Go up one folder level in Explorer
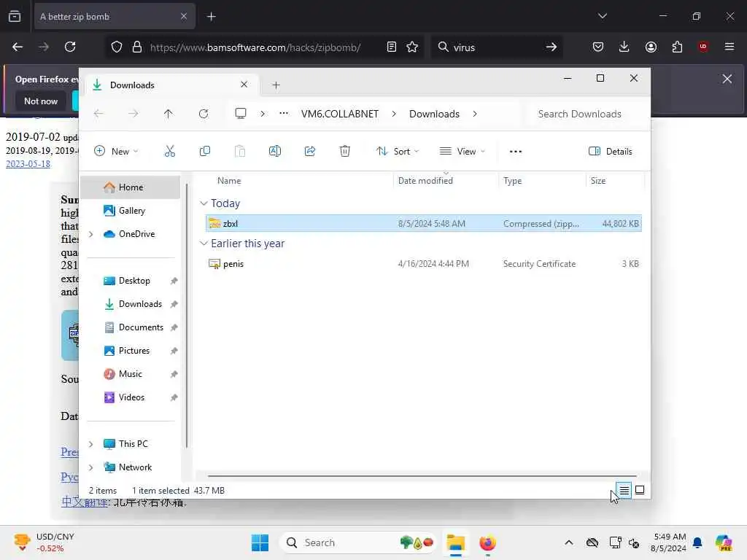 click(169, 114)
